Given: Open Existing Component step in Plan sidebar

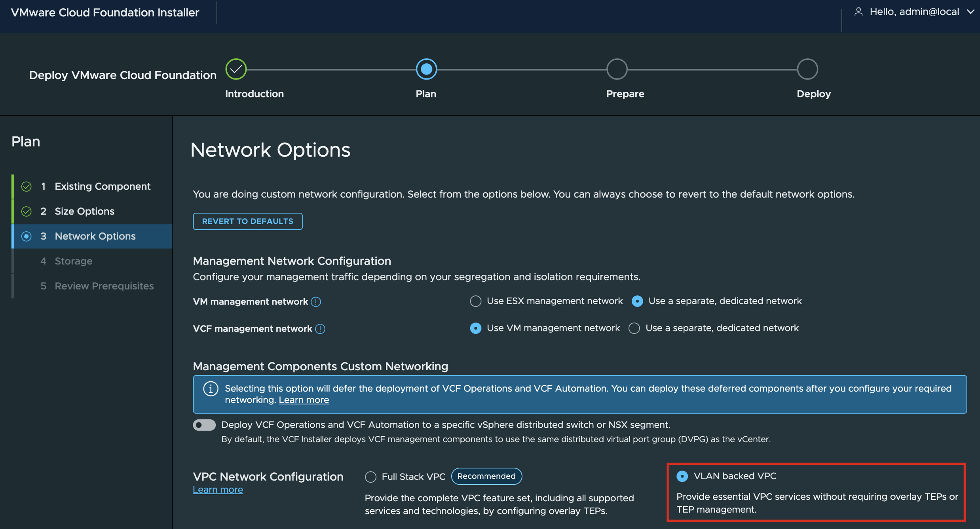Looking at the screenshot, I should coord(92,186).
